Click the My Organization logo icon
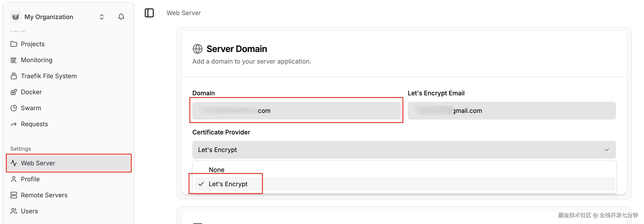Screen dimensions: 644x224 pyautogui.click(x=16, y=17)
